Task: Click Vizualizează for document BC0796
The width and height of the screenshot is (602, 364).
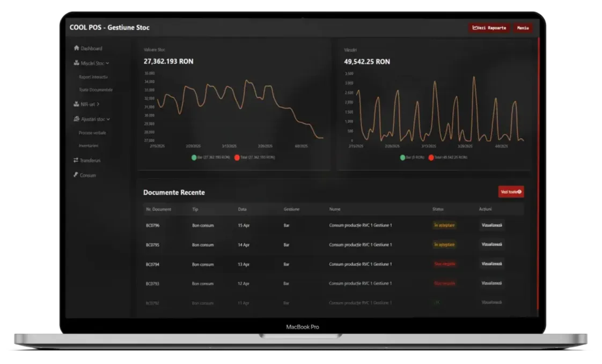Action: (491, 225)
